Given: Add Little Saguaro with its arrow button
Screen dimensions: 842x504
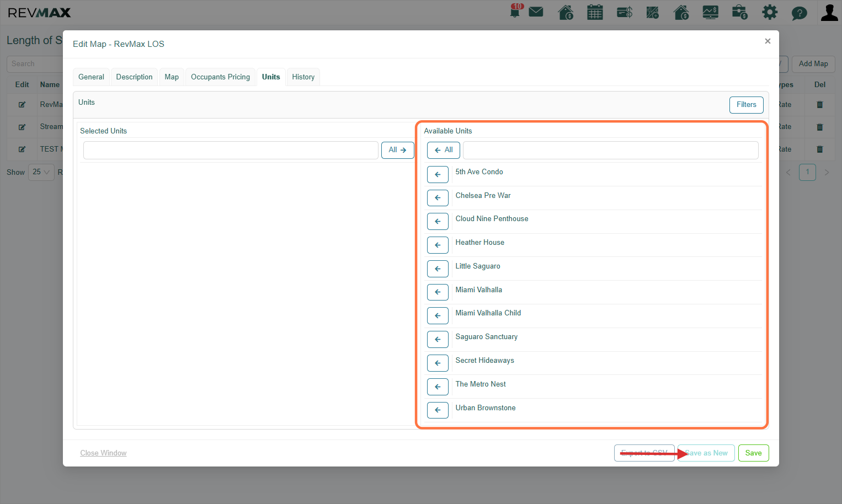Looking at the screenshot, I should point(438,269).
